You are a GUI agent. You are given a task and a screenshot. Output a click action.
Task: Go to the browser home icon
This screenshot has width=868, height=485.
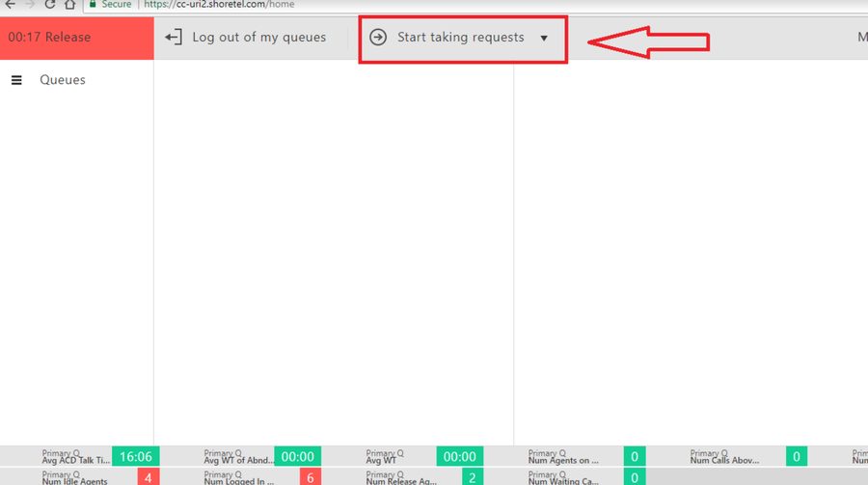coord(69,4)
